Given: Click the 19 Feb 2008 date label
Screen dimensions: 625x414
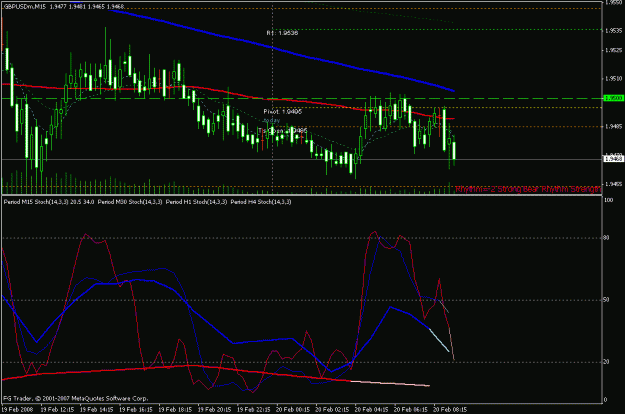Looking at the screenshot, I should (18, 409).
